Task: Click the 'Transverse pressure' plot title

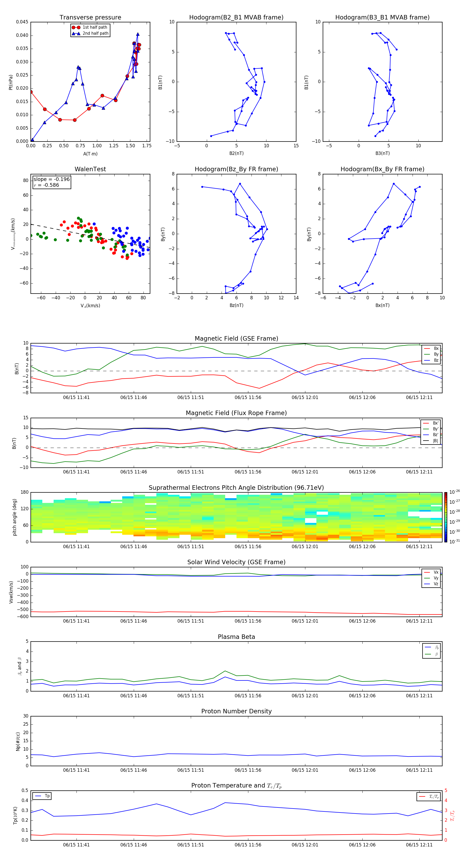Action: [90, 18]
